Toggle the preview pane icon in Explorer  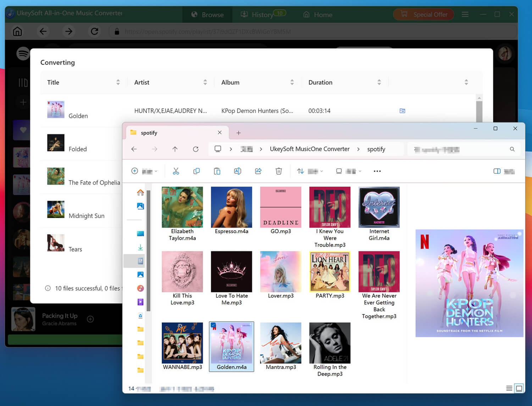click(x=497, y=171)
